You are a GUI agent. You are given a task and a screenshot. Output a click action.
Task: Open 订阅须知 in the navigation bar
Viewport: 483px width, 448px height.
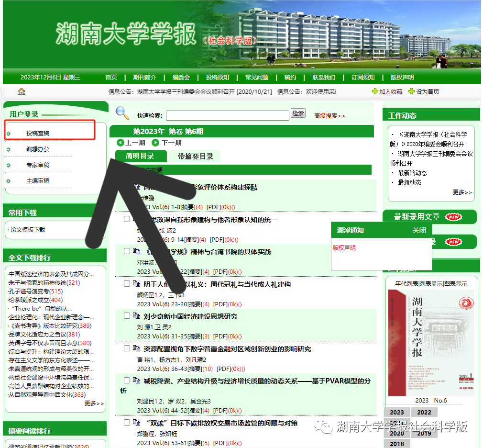coord(363,78)
